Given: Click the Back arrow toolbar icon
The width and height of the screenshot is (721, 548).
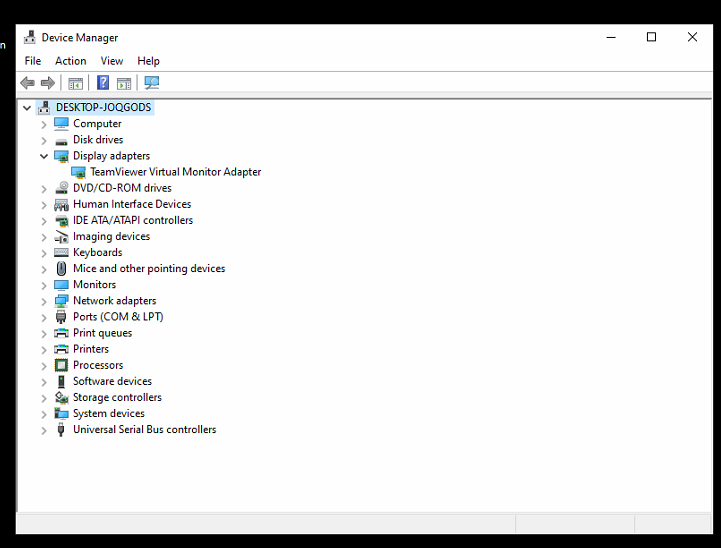Looking at the screenshot, I should click(x=28, y=83).
